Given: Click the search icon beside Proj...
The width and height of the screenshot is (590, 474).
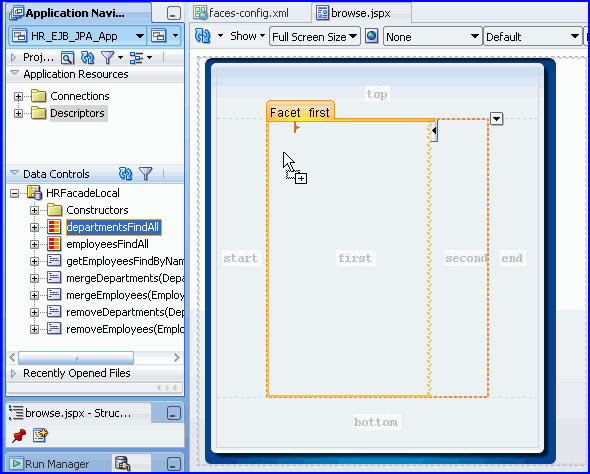Looking at the screenshot, I should click(x=67, y=58).
